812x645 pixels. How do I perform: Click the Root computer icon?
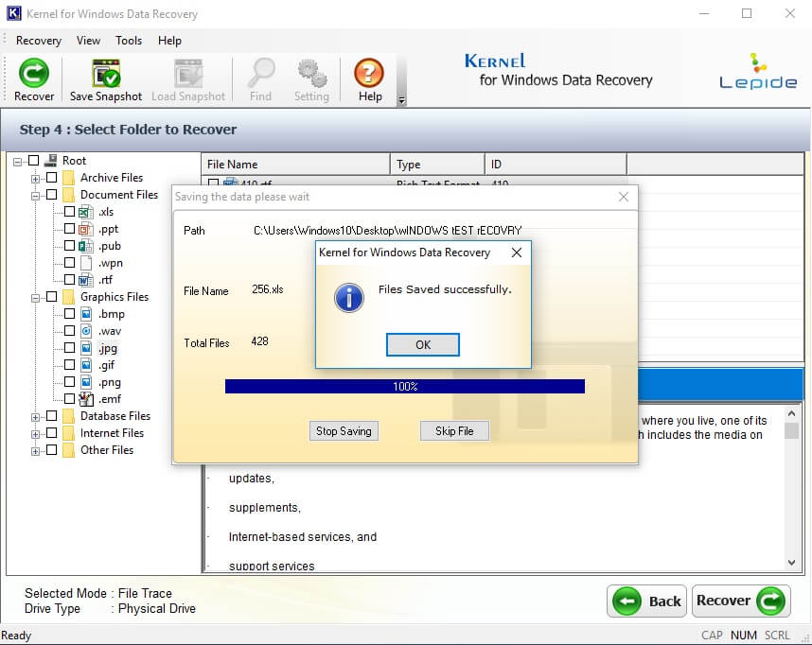(x=51, y=161)
